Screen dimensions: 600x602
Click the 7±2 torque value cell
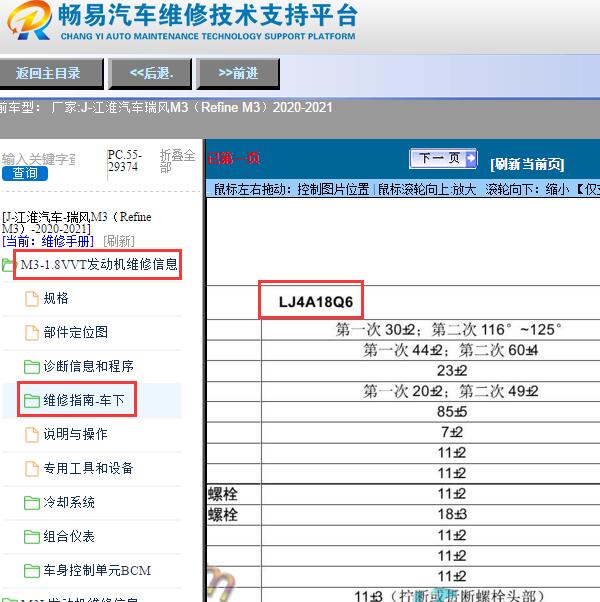pos(452,432)
